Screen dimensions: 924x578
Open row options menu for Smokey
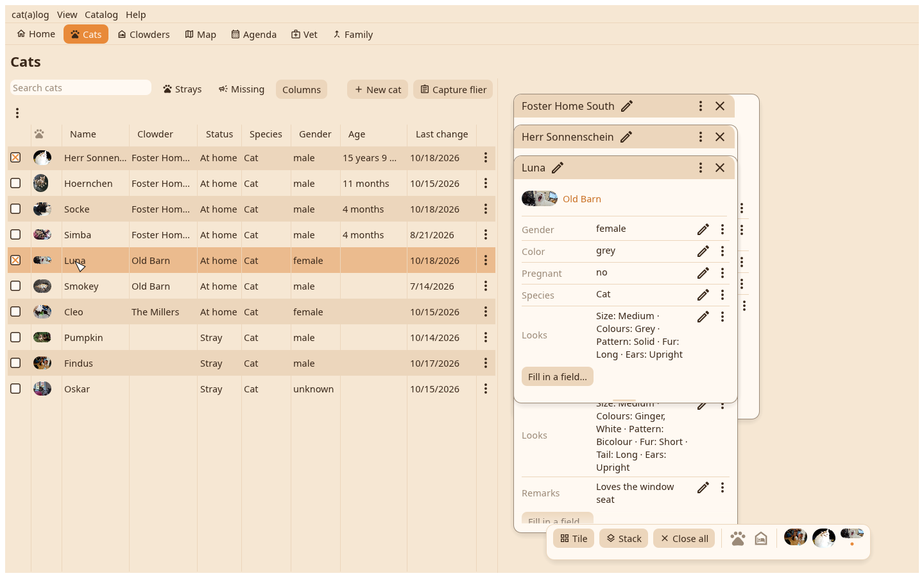(486, 286)
